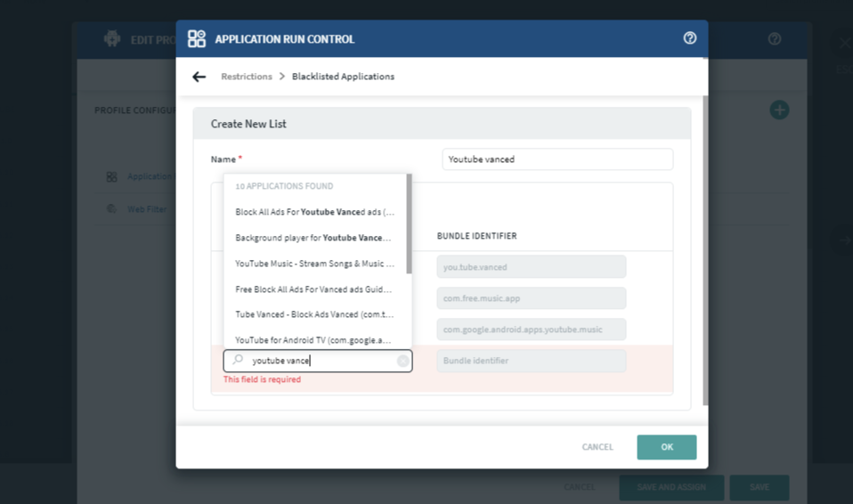The image size is (853, 504).
Task: Click the suggestions list scrollbar
Action: 409,224
